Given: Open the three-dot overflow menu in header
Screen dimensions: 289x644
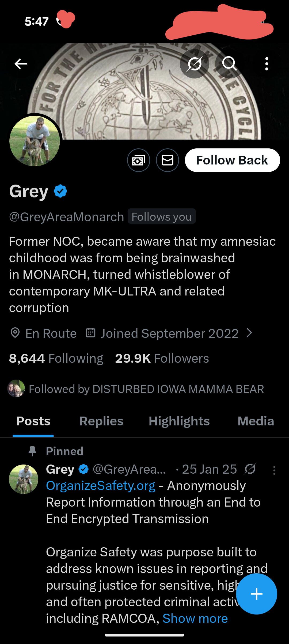Looking at the screenshot, I should (x=267, y=64).
